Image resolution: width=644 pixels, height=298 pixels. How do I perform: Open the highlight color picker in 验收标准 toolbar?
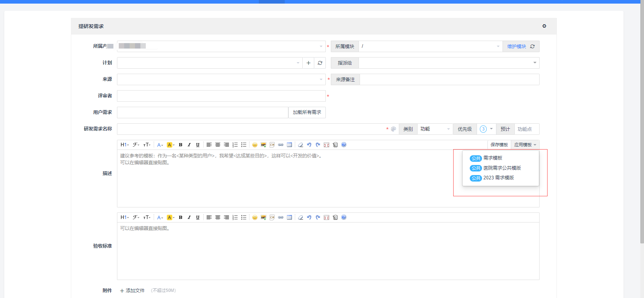point(171,217)
